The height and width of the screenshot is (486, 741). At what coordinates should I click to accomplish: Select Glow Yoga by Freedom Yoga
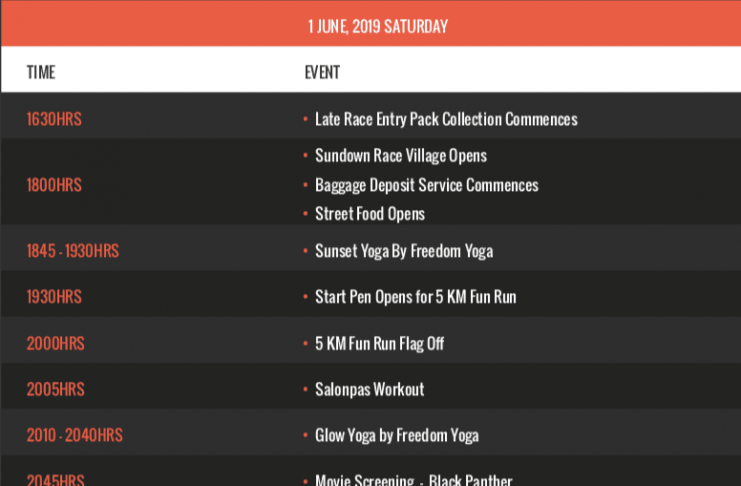[397, 436]
